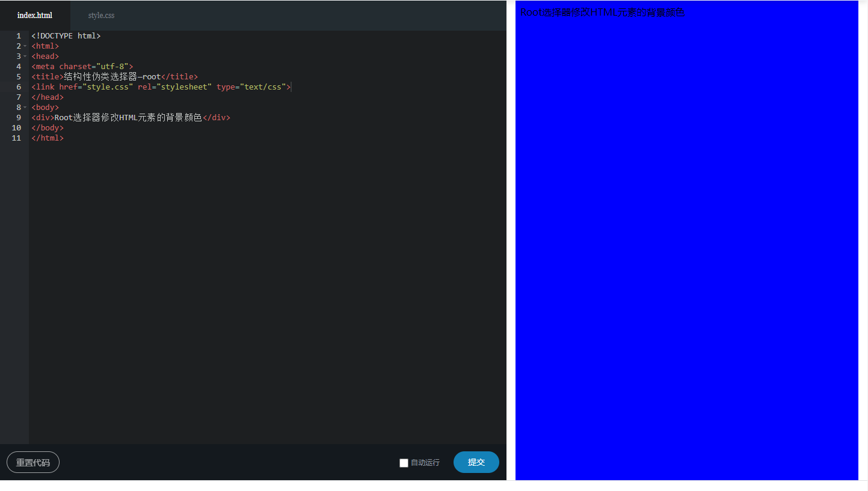Submit code with the 提交 button
868x491 pixels.
click(x=476, y=462)
